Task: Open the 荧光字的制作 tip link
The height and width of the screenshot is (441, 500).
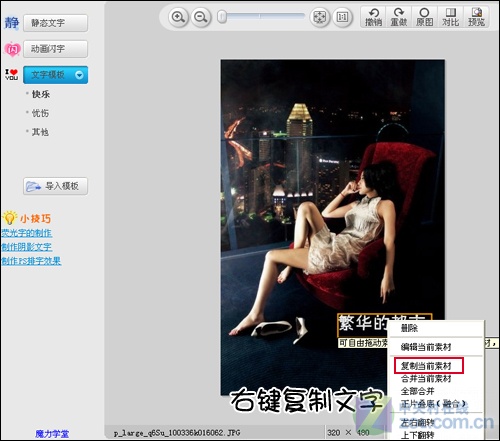Action: pos(27,233)
